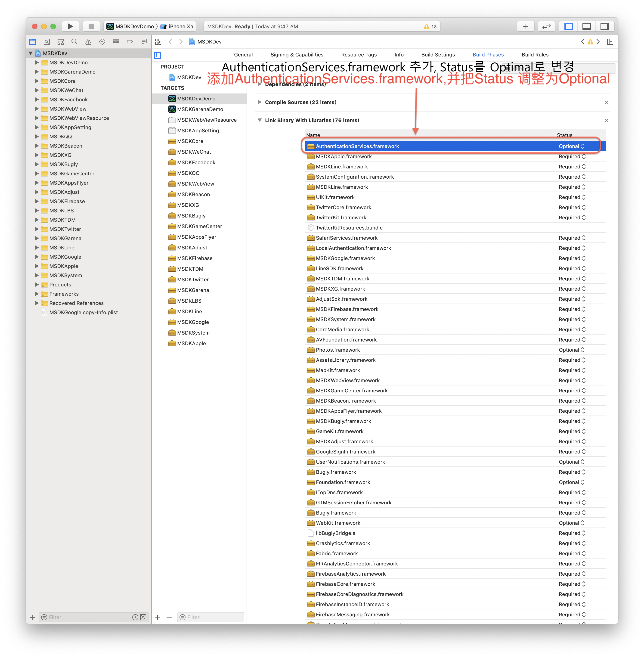The image size is (644, 658).
Task: Open the Issue navigator warning icon
Action: pyautogui.click(x=88, y=42)
